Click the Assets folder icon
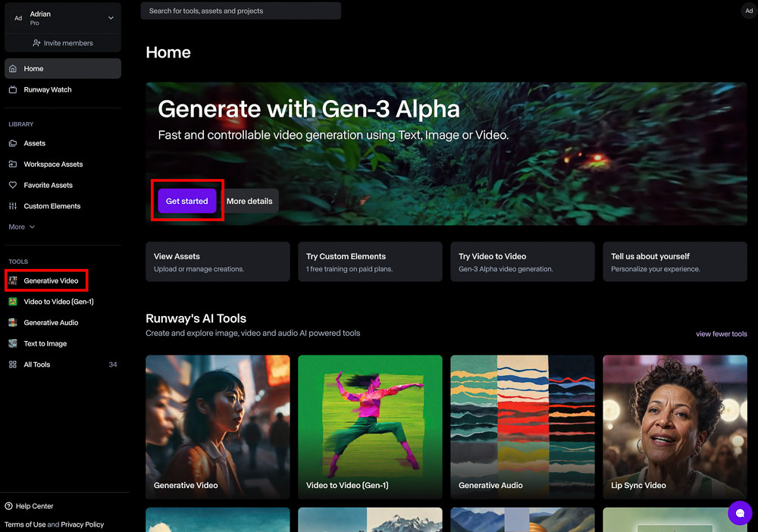Viewport: 758px width, 532px height. click(x=13, y=143)
